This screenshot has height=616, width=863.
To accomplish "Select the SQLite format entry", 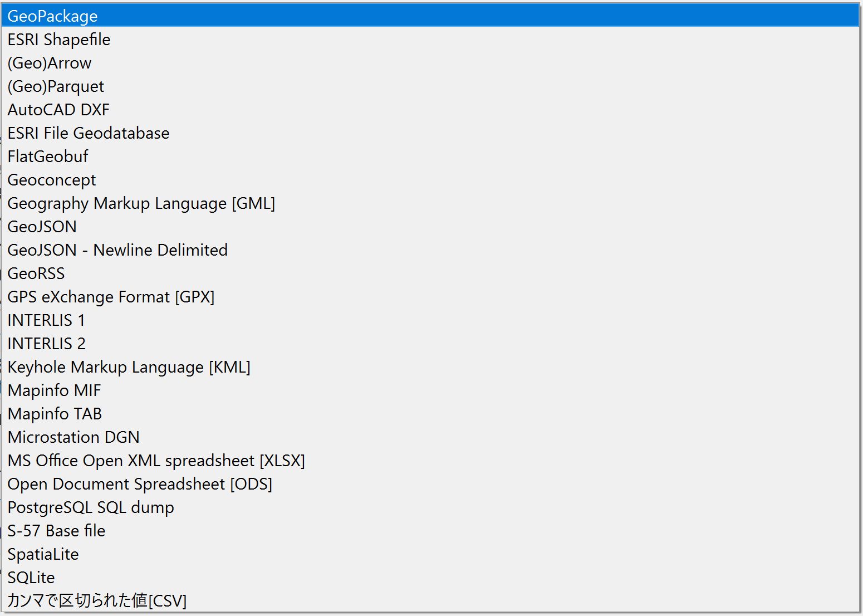I will (430, 577).
